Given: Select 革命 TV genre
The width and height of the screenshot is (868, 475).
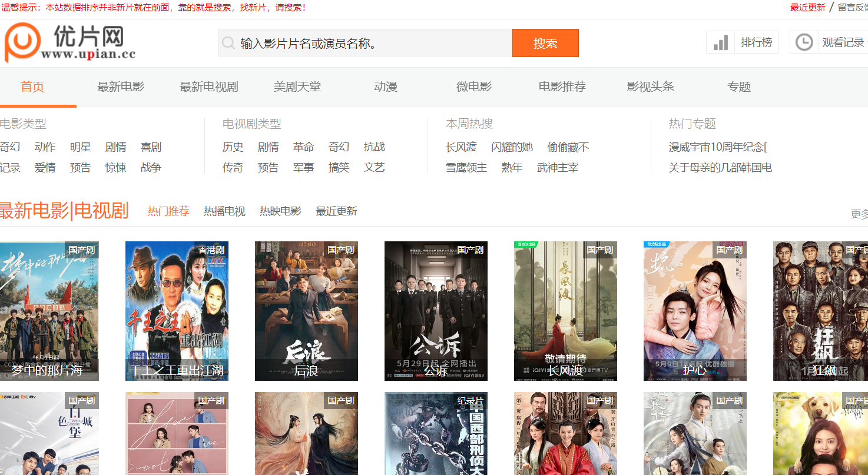Looking at the screenshot, I should click(304, 147).
